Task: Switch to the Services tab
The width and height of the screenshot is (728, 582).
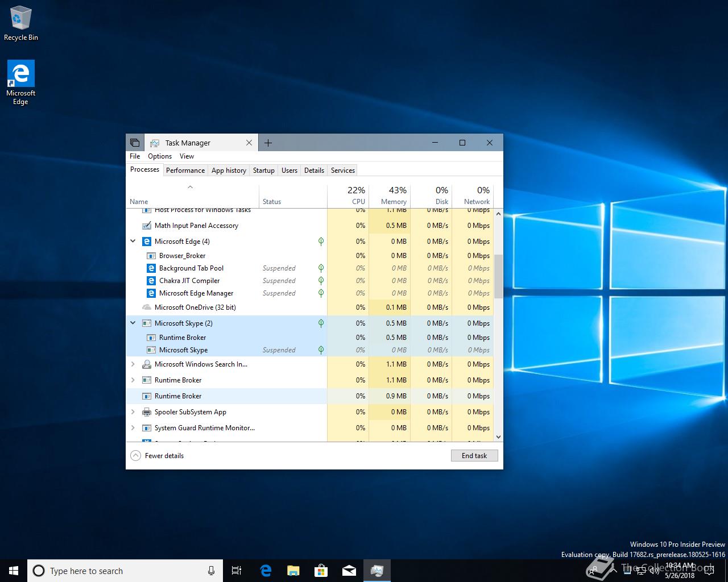Action: [343, 171]
